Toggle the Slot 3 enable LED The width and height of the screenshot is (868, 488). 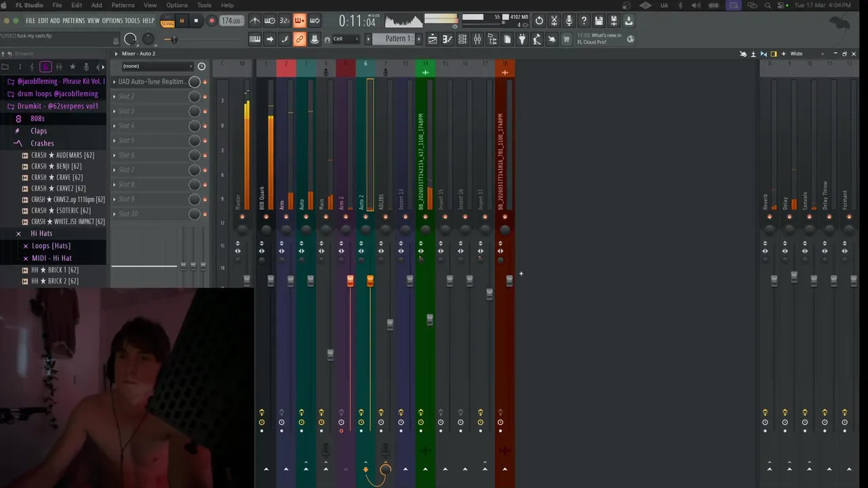[205, 111]
